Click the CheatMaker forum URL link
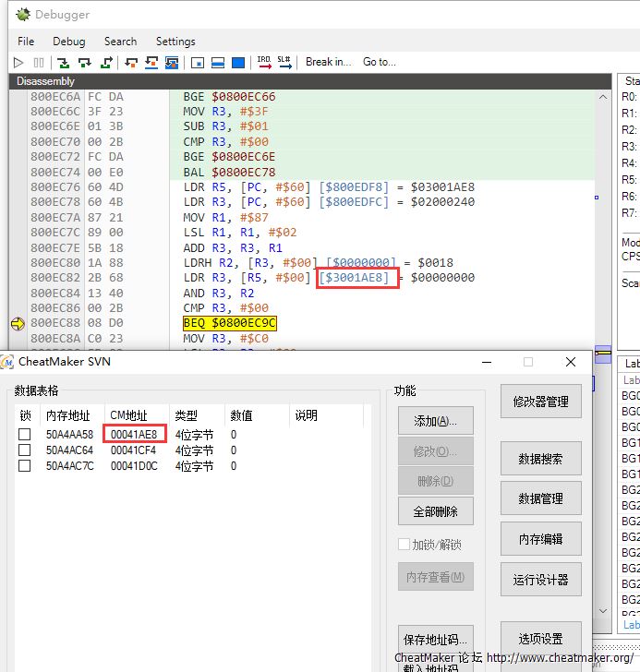Screen dimensions: 640x672 pyautogui.click(x=560, y=658)
